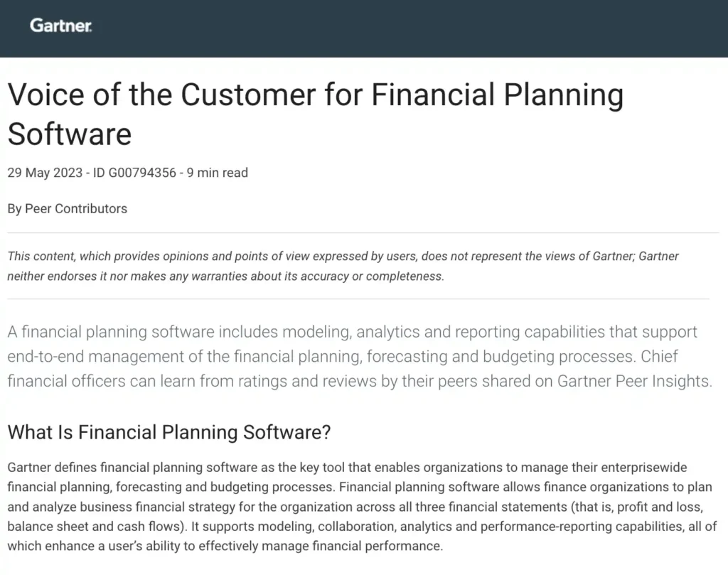Click the "29 May 2023" publication date

click(x=46, y=173)
